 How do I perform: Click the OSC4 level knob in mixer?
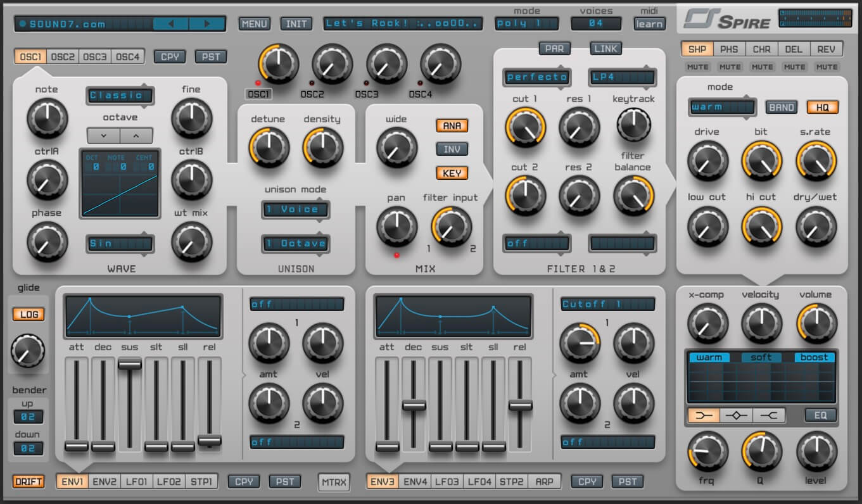click(x=441, y=64)
